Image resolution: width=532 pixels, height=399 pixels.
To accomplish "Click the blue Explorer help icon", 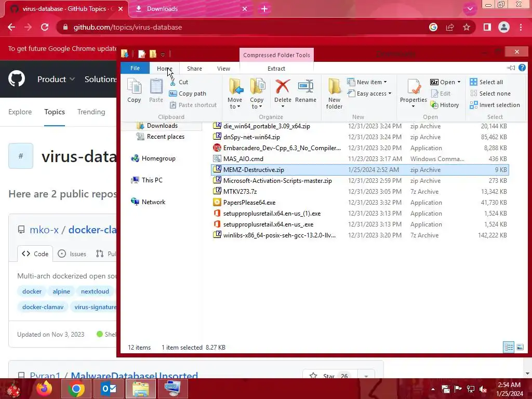I will tap(522, 68).
